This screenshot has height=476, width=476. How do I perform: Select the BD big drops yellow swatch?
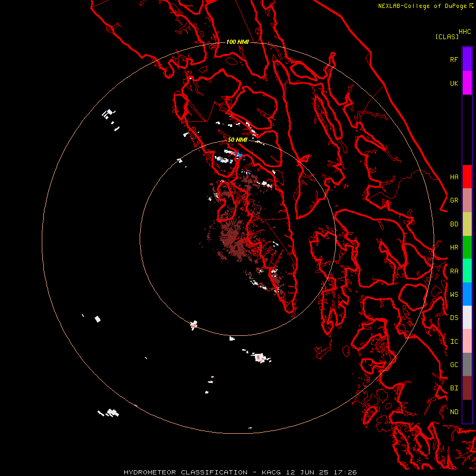click(x=467, y=224)
